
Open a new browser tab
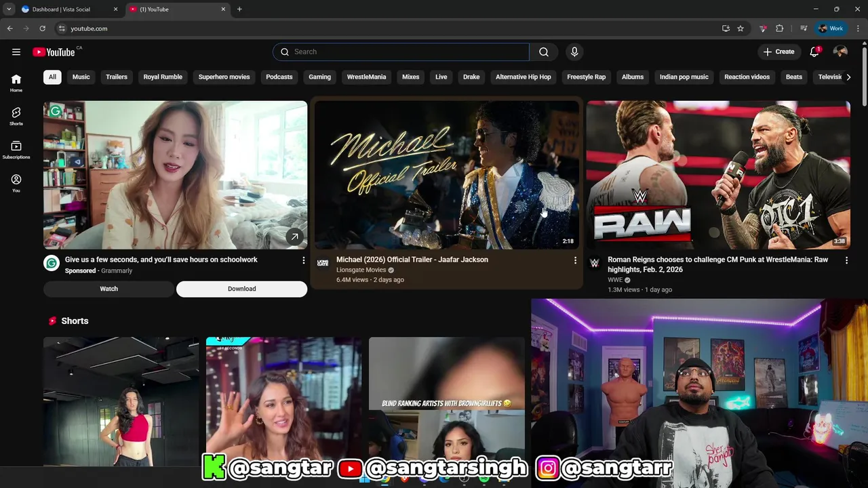click(x=239, y=9)
